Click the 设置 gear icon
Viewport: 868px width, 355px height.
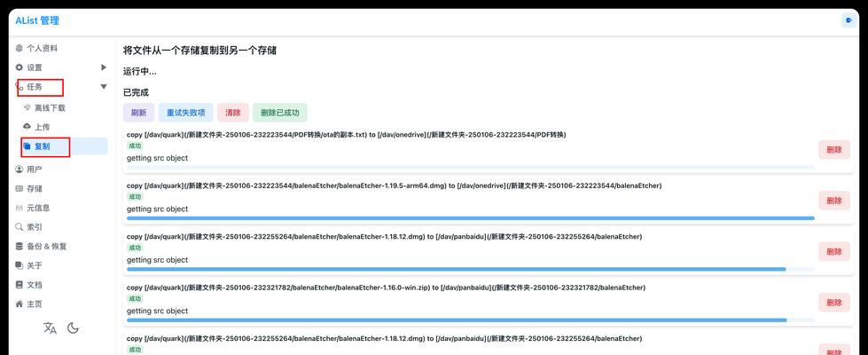pyautogui.click(x=20, y=67)
